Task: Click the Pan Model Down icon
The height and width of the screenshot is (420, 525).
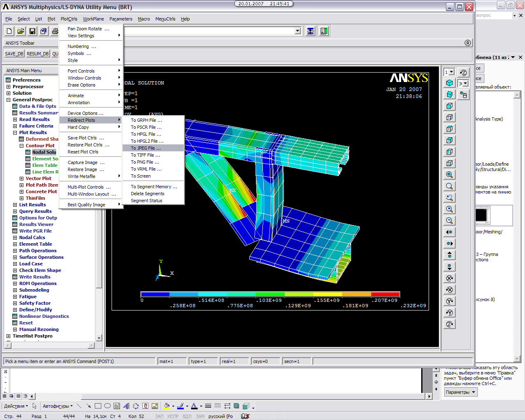Action: coord(450,267)
